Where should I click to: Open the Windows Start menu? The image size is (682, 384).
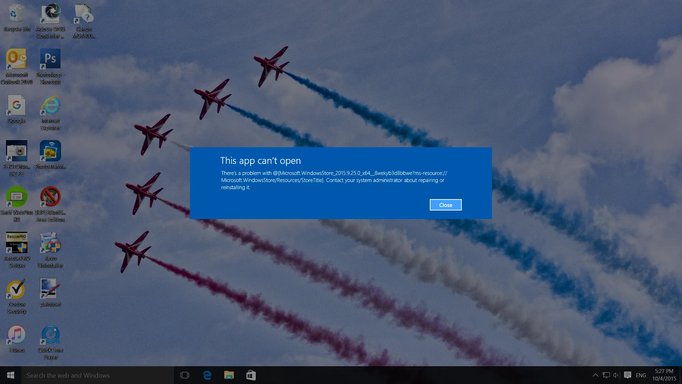coord(10,375)
